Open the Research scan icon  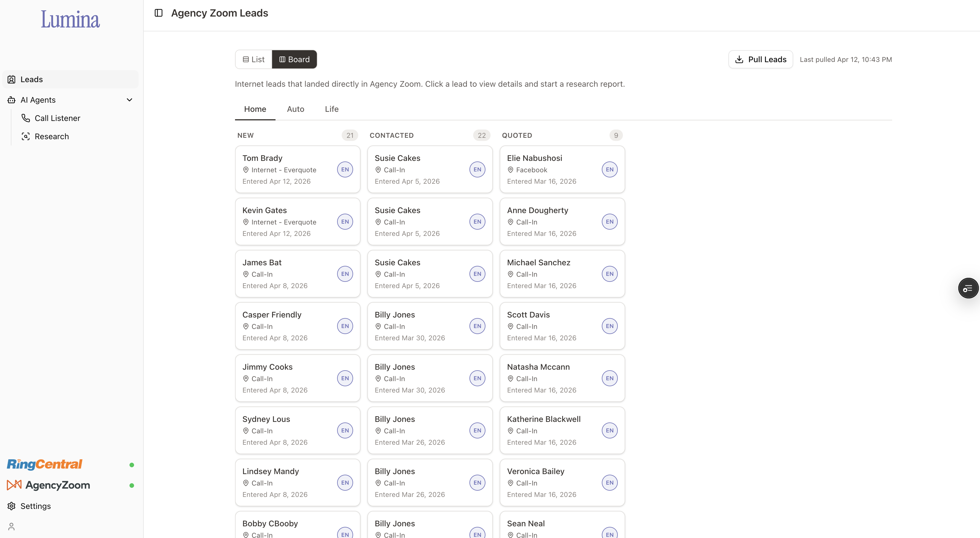25,136
